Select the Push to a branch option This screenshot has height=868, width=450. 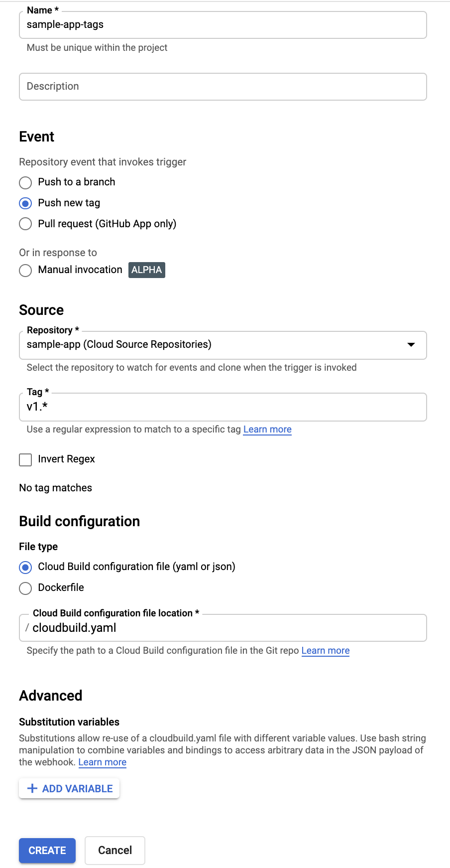[25, 183]
